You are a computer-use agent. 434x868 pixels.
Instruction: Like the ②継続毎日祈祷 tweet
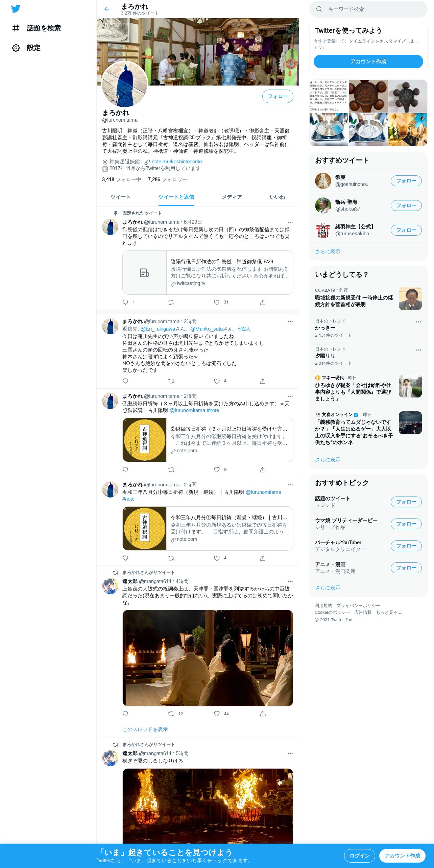click(217, 469)
